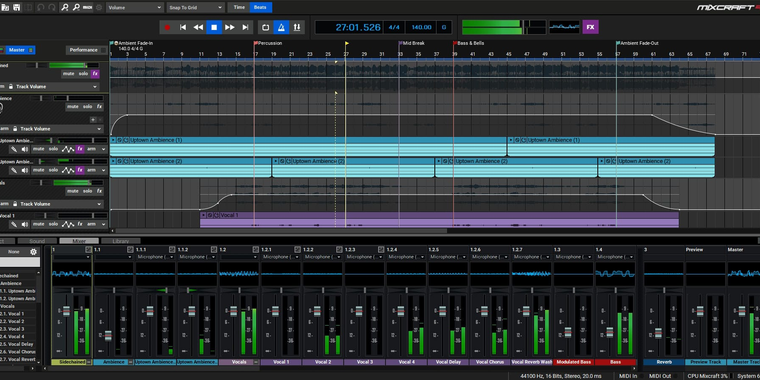Select the Vocal Chorus channel label
The image size is (760, 380).
pyautogui.click(x=490, y=362)
